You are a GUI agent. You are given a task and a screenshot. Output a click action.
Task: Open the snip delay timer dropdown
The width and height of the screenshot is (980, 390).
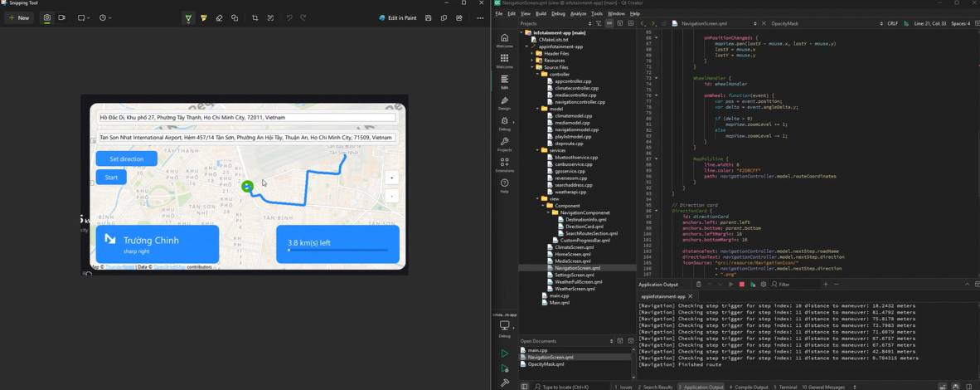(105, 17)
